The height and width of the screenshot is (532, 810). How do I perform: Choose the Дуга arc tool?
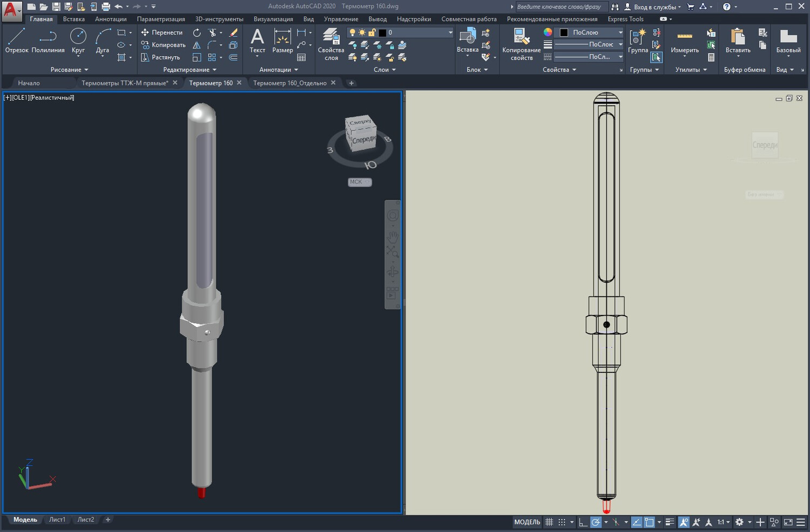click(x=103, y=41)
